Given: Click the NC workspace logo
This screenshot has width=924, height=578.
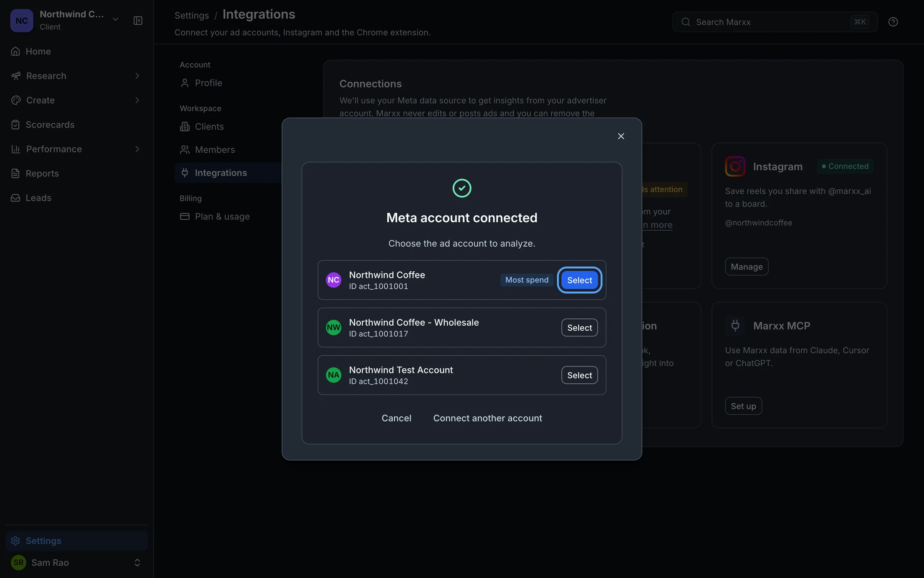Looking at the screenshot, I should tap(22, 20).
